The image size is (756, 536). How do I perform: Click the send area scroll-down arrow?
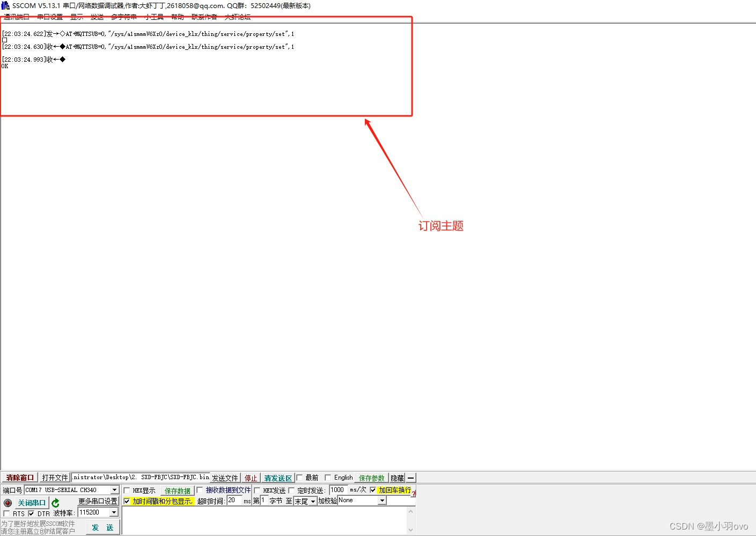411,530
